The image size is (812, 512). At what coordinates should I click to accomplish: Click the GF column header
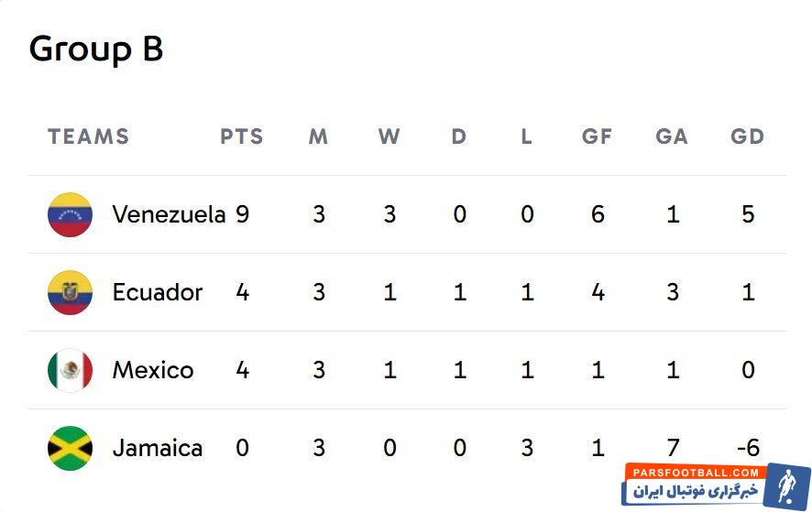(x=597, y=137)
